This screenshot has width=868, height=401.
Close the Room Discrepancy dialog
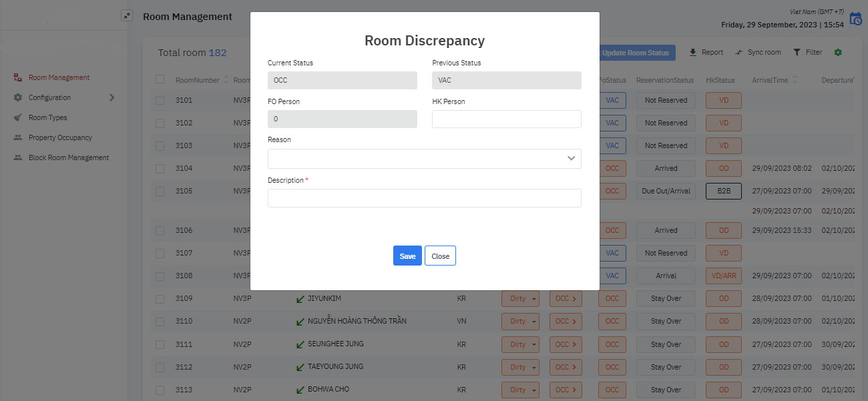pyautogui.click(x=440, y=256)
